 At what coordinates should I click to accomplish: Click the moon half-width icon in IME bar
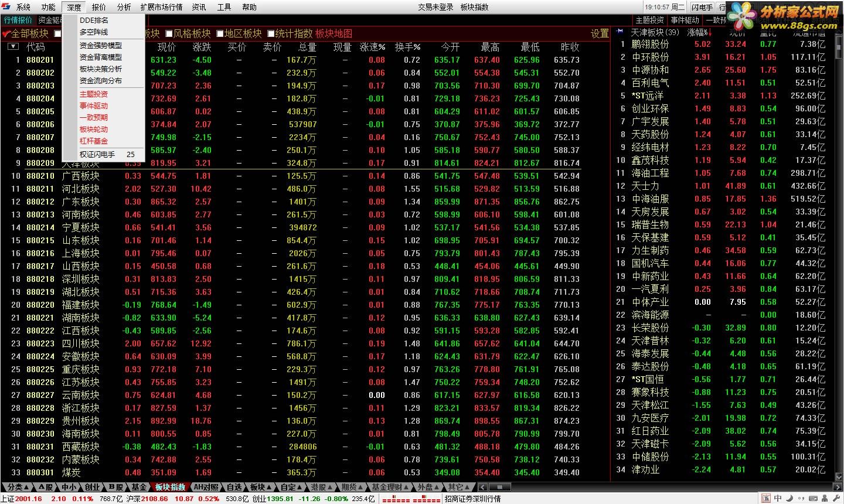pyautogui.click(x=789, y=498)
